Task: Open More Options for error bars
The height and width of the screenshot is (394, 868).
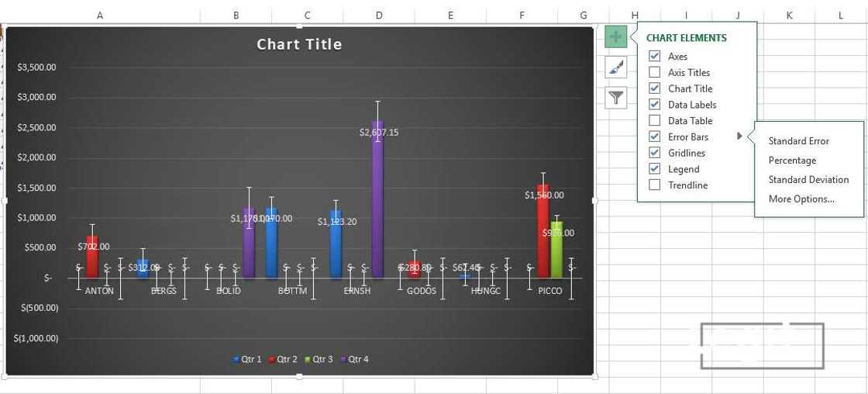Action: click(x=801, y=199)
